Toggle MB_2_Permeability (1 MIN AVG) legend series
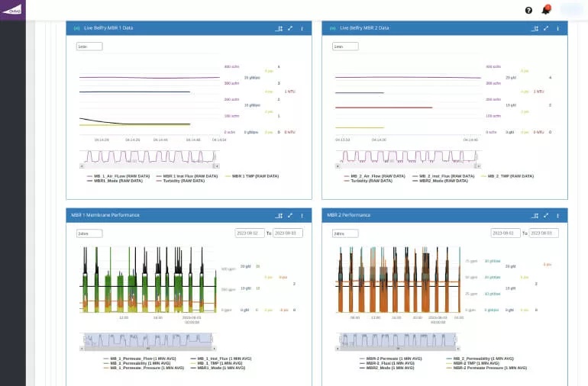This screenshot has height=386, width=588. (x=480, y=359)
